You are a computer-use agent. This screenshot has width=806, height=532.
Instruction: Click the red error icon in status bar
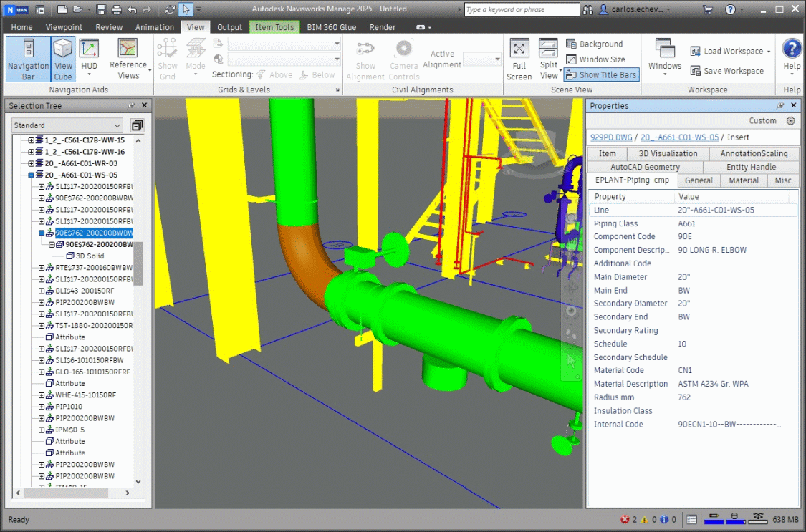[625, 519]
